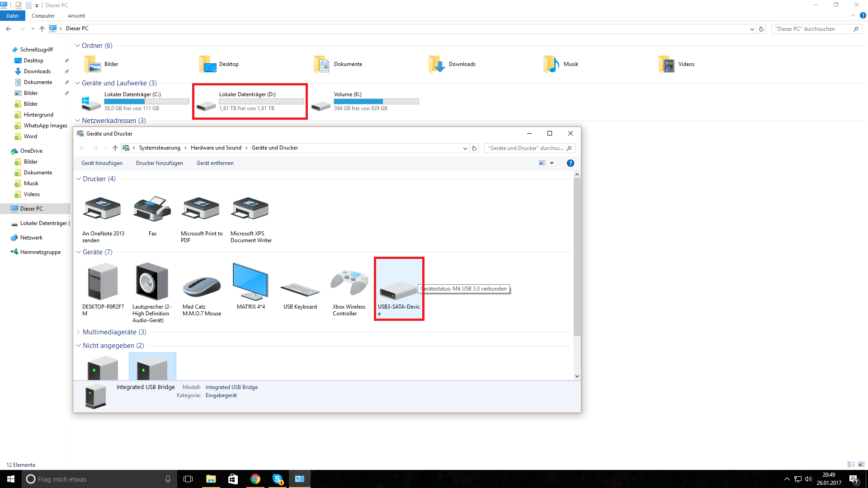Open the view options dropdown arrow
868x488 pixels.
(x=552, y=163)
